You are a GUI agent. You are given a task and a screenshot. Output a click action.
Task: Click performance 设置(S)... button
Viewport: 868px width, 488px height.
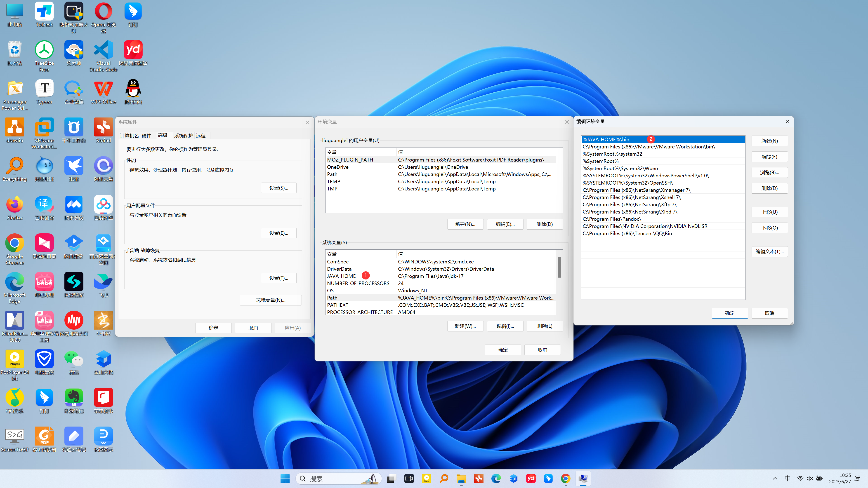coord(279,188)
